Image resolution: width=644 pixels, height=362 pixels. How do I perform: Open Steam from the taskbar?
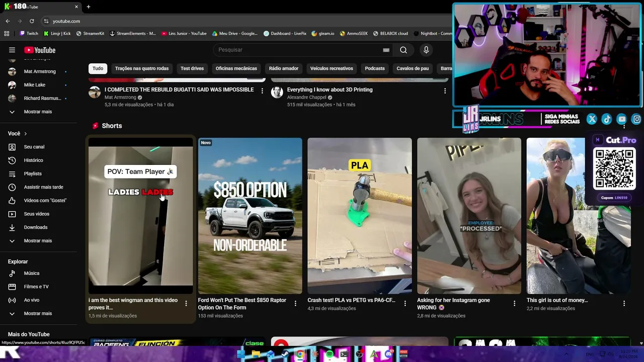point(285,354)
